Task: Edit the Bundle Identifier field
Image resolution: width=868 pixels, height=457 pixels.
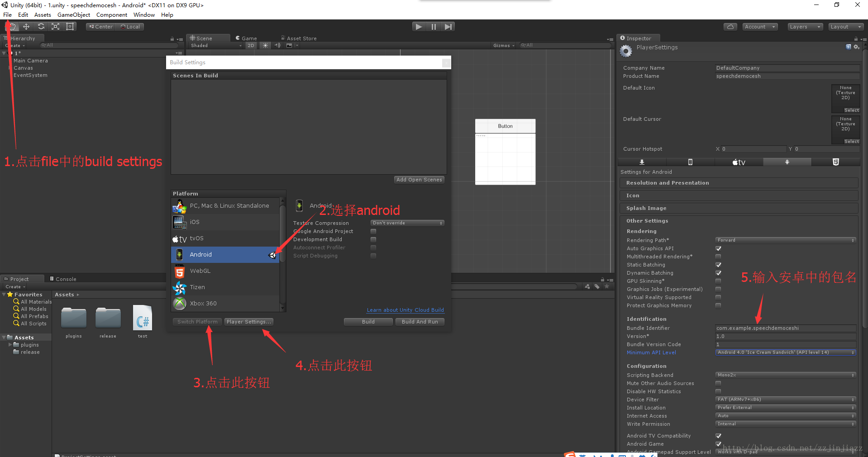Action: (x=786, y=328)
